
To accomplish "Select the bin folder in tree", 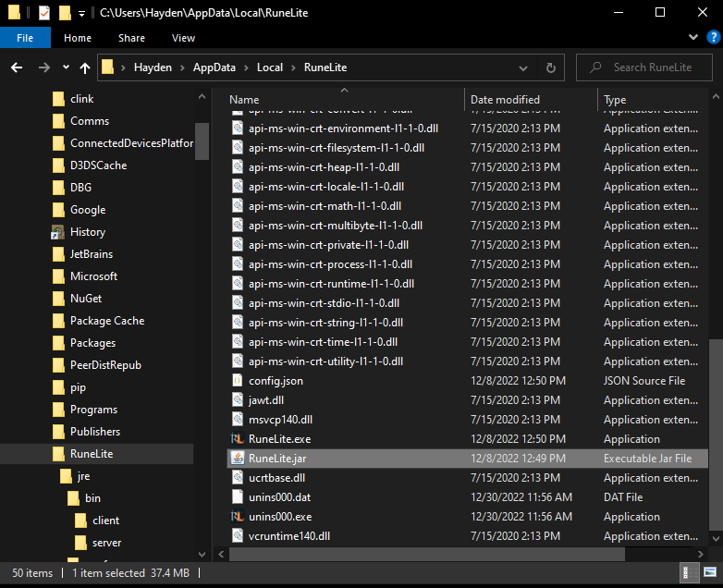I will (x=92, y=498).
